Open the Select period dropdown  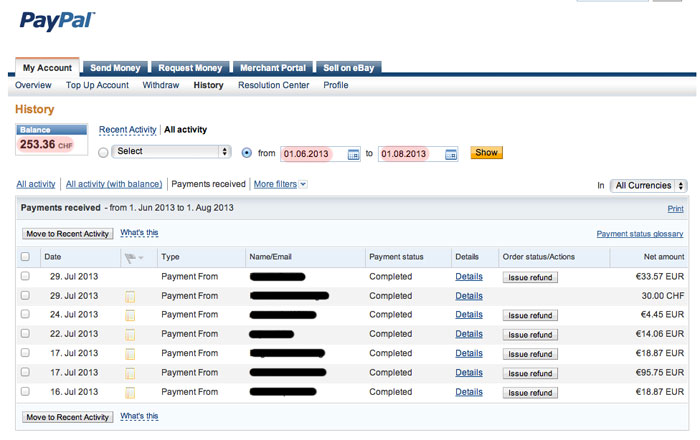[172, 152]
